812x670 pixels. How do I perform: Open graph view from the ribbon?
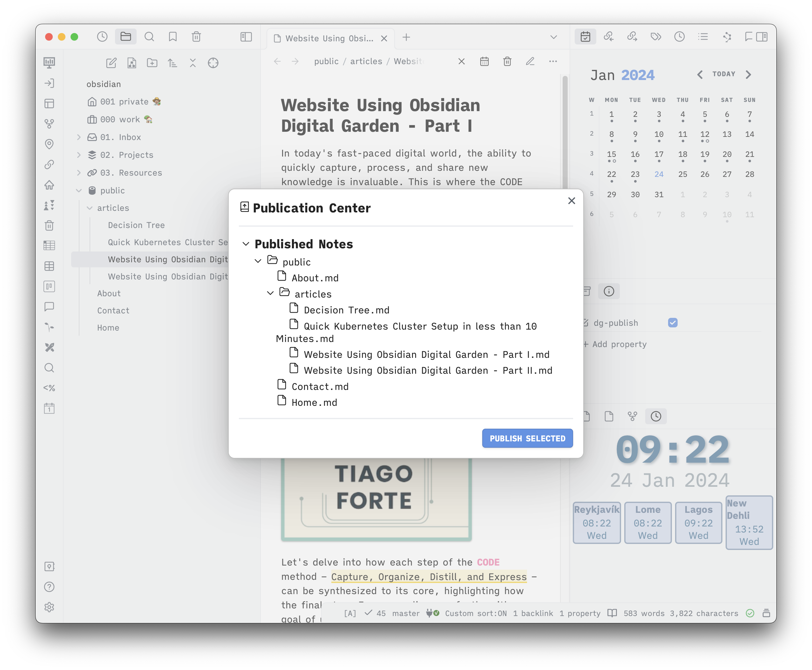pos(49,124)
